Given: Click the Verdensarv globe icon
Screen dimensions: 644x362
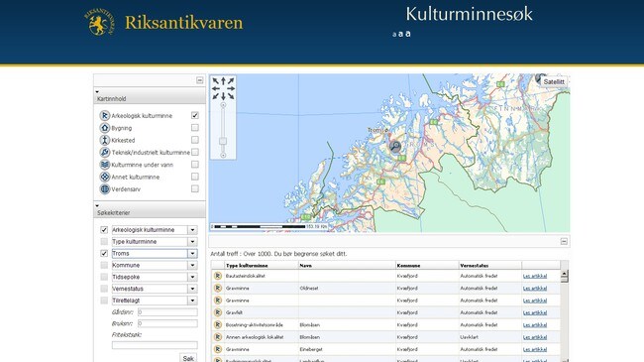Looking at the screenshot, I should tap(105, 189).
